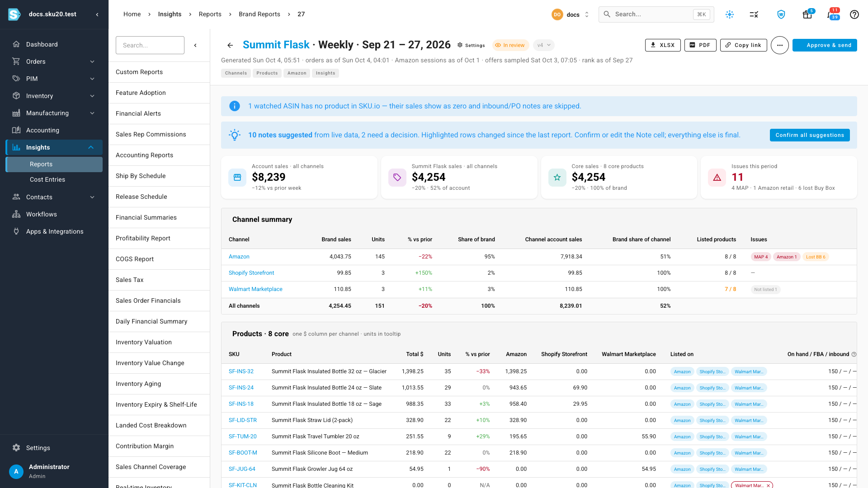Expand the Orders menu
The width and height of the screenshot is (868, 488).
[54, 61]
